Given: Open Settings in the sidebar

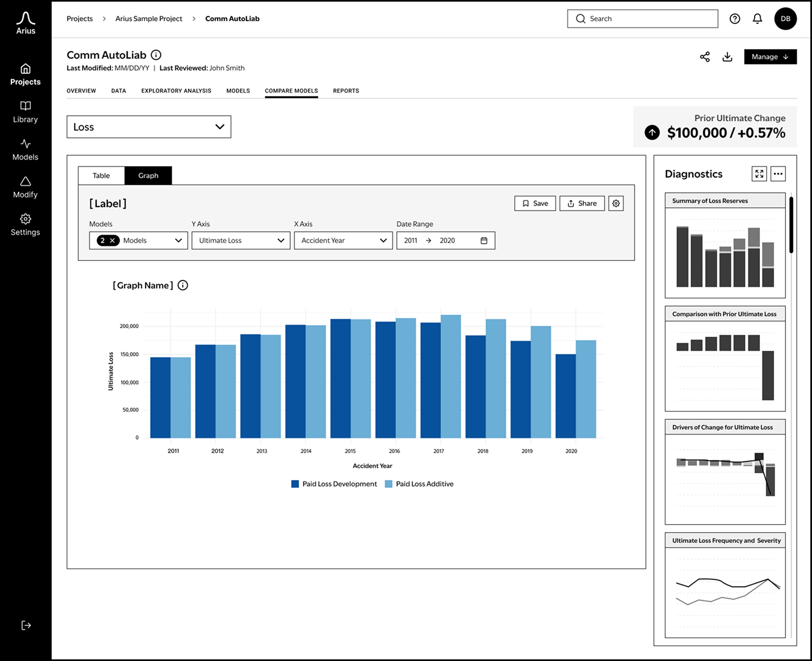Looking at the screenshot, I should point(25,225).
